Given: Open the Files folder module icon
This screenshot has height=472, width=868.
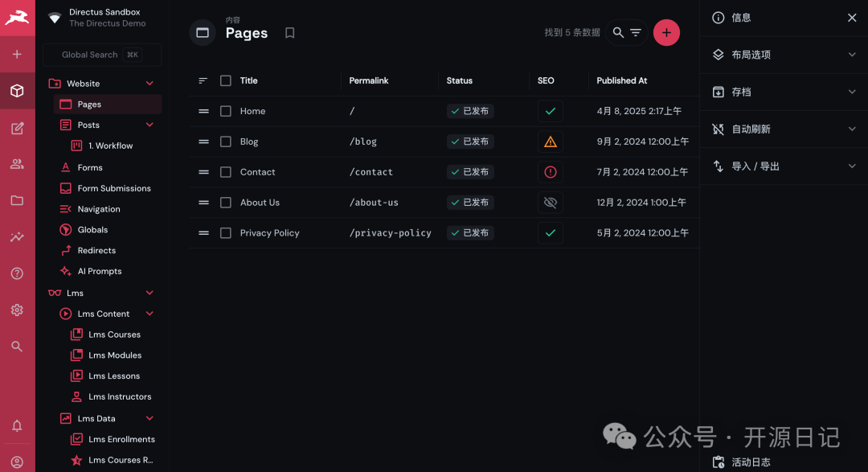Looking at the screenshot, I should (x=17, y=200).
